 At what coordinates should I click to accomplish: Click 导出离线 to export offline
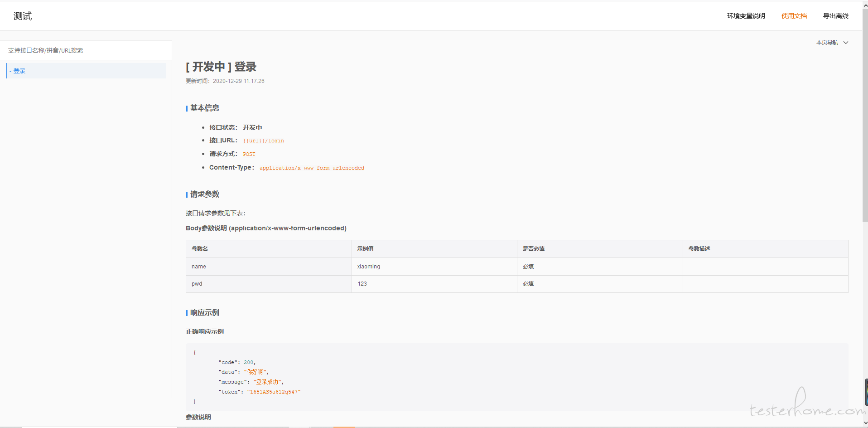[835, 16]
